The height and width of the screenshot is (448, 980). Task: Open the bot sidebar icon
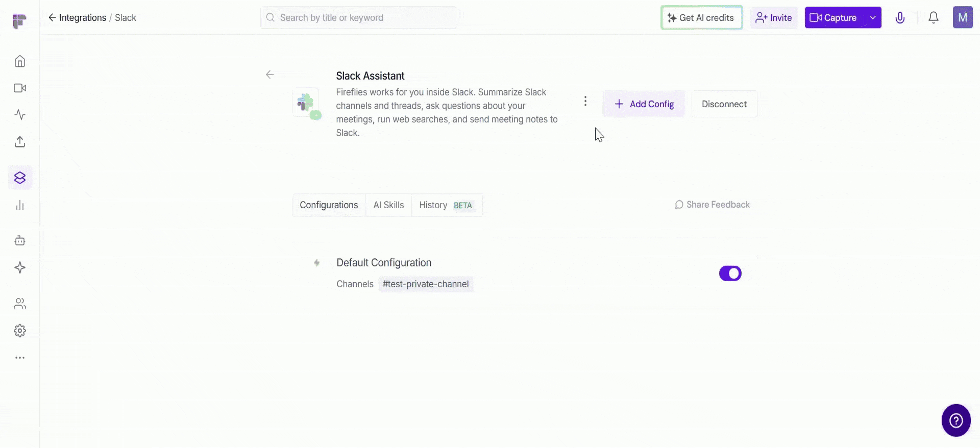pyautogui.click(x=20, y=240)
